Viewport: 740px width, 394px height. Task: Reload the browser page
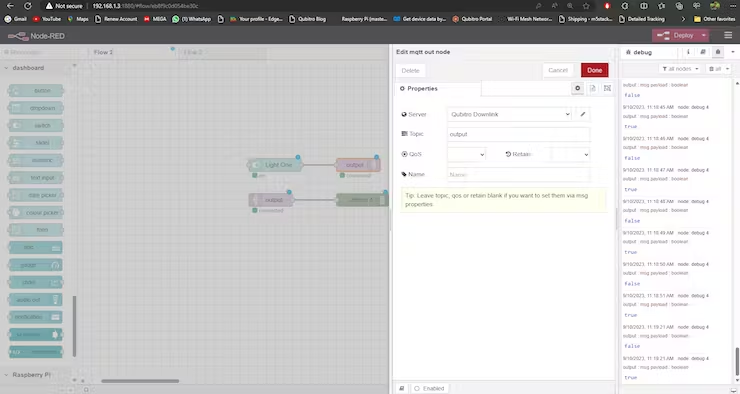(x=27, y=6)
